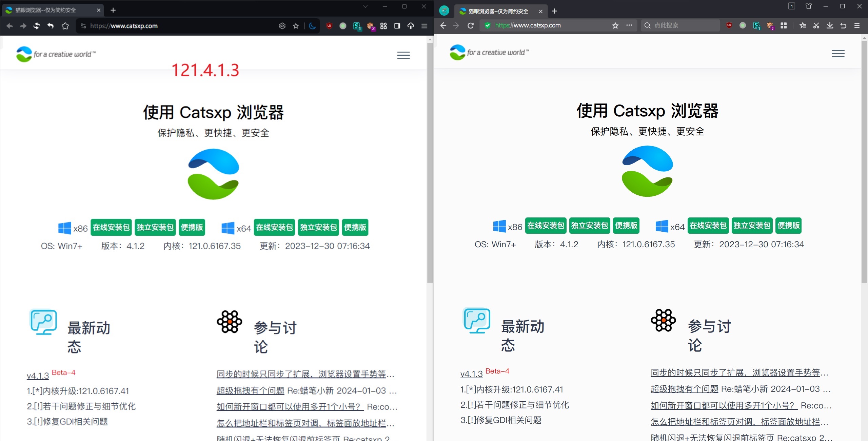
Task: Toggle side panel icon in left window
Action: tap(397, 26)
